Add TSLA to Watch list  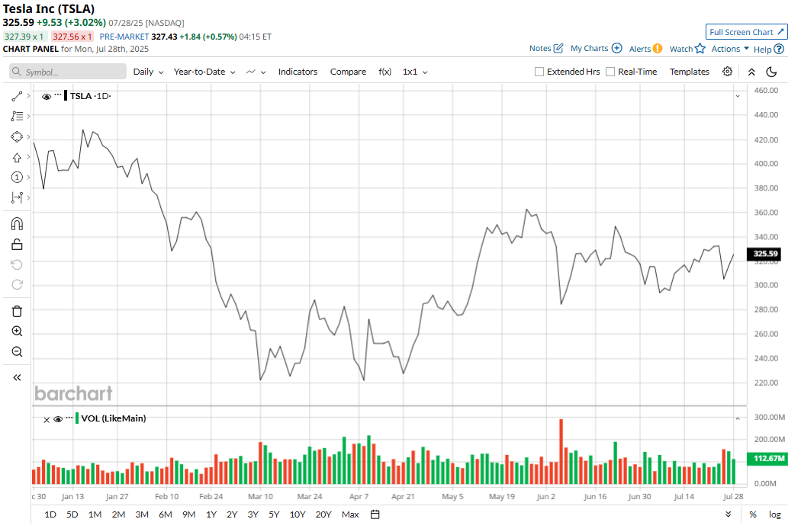click(687, 49)
